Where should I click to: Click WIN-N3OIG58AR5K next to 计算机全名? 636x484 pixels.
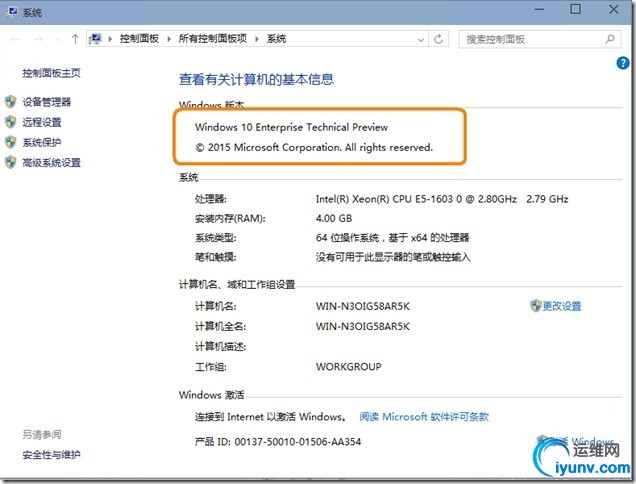point(363,327)
